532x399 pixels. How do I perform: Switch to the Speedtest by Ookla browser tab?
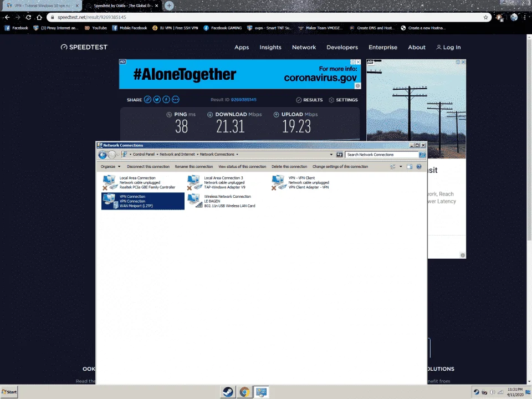click(121, 6)
